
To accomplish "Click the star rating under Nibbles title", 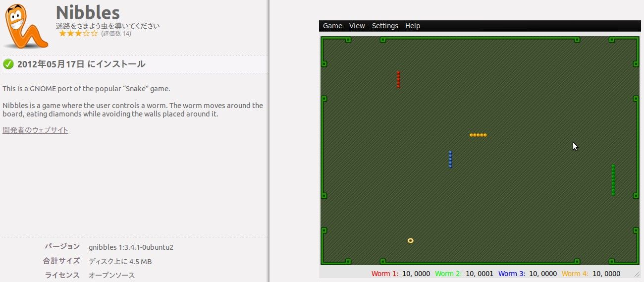I will point(78,34).
